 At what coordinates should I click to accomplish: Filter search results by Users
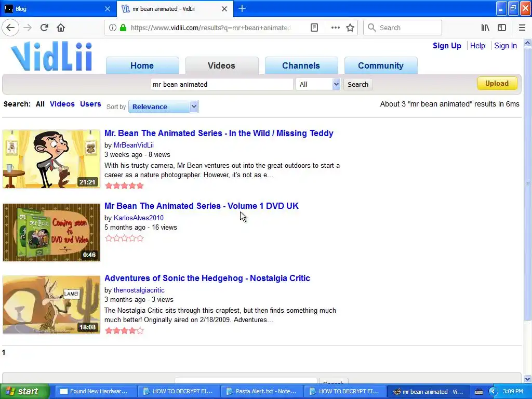[x=90, y=104]
